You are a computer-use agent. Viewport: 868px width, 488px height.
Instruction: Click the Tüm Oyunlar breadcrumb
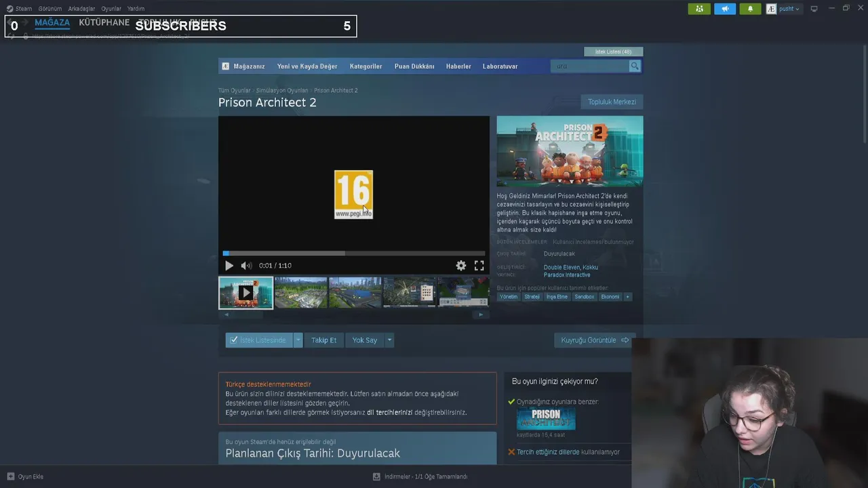coord(234,90)
